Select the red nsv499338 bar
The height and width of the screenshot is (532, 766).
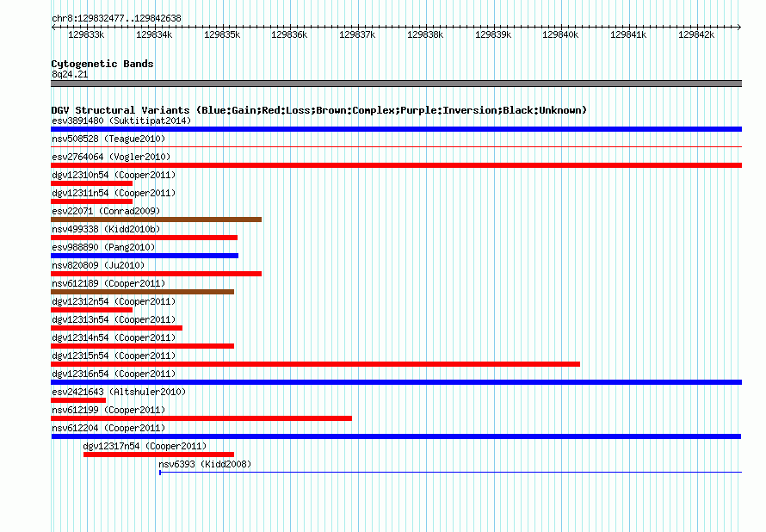click(x=144, y=238)
